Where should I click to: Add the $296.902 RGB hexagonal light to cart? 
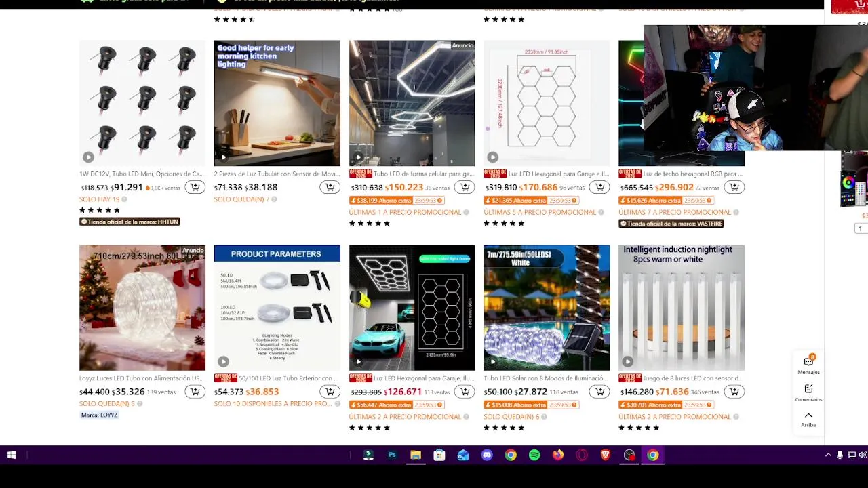[734, 188]
